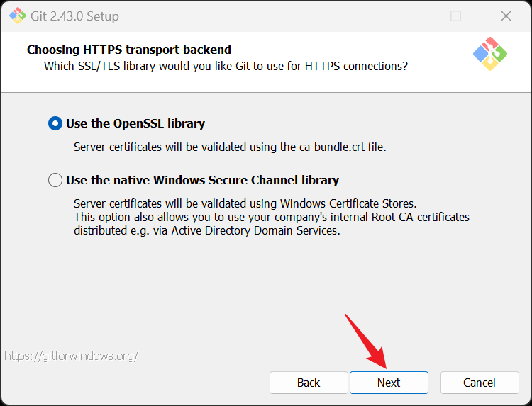Screen dimensions: 532x406
Task: Open the gitforwindows.org link
Action: (71, 356)
